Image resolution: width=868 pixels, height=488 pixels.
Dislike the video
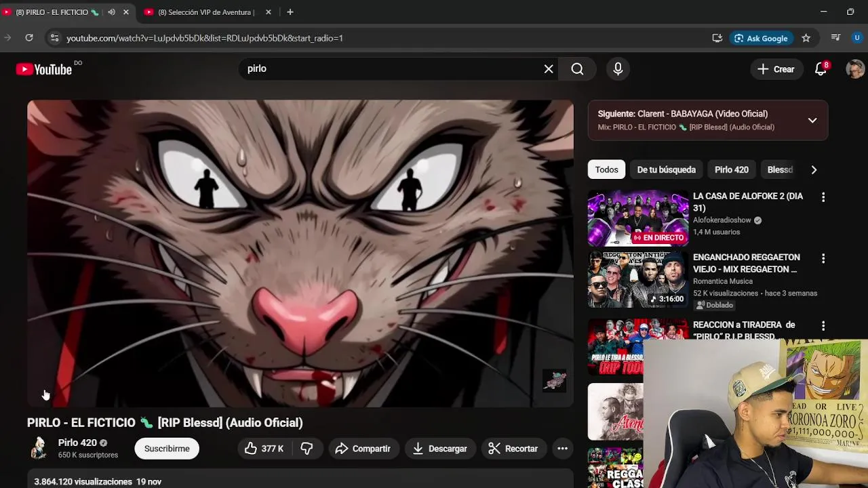pos(307,449)
